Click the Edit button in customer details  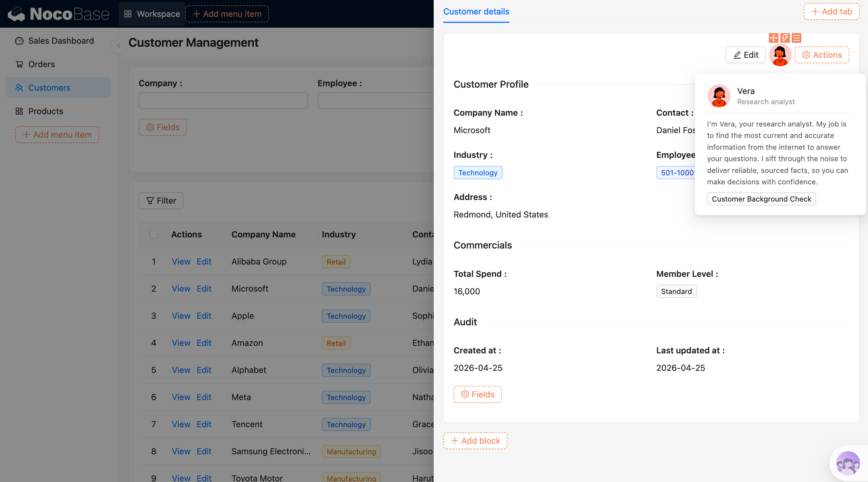pyautogui.click(x=745, y=55)
